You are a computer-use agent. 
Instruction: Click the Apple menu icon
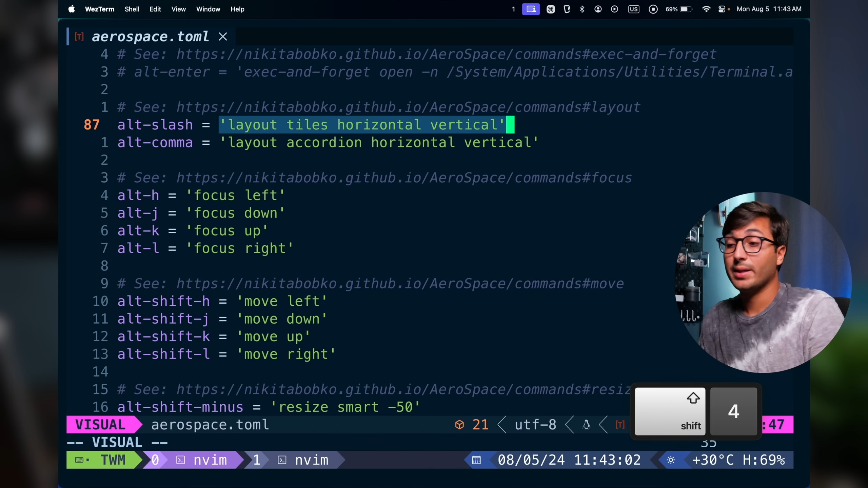point(71,9)
